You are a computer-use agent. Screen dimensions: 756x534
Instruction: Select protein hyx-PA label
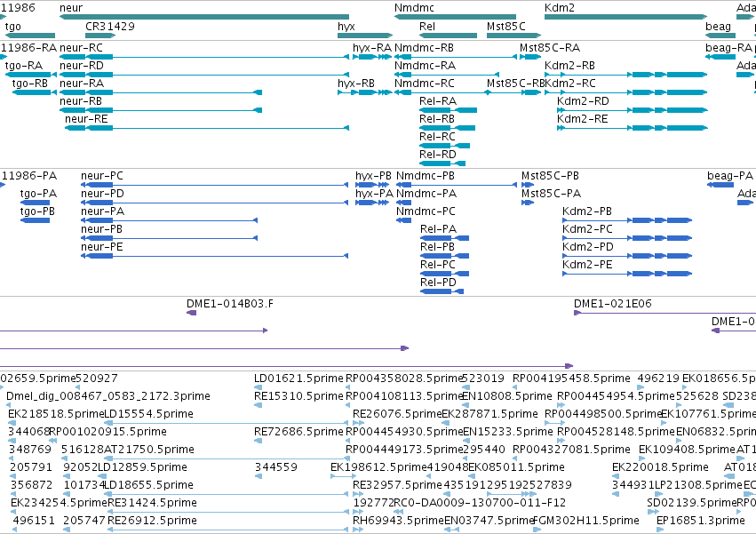[x=374, y=195]
